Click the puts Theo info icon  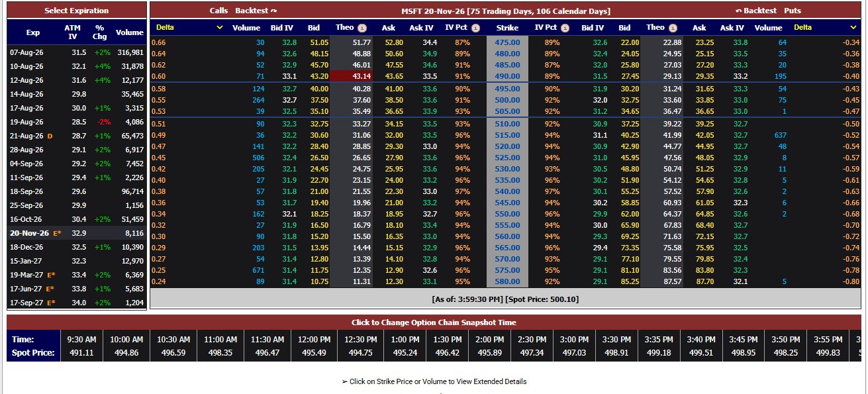pos(673,28)
